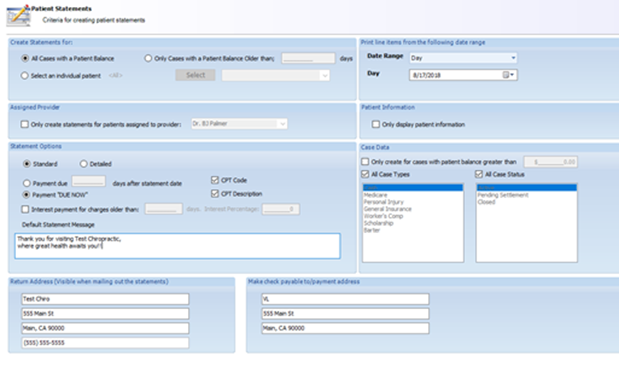Select Barter case type
Screen dimensions: 619x380
tap(413, 230)
